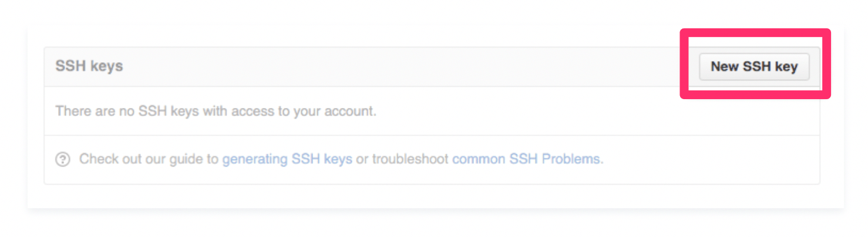
Task: Click the 'or troubleshoot' text
Action: pyautogui.click(x=402, y=159)
